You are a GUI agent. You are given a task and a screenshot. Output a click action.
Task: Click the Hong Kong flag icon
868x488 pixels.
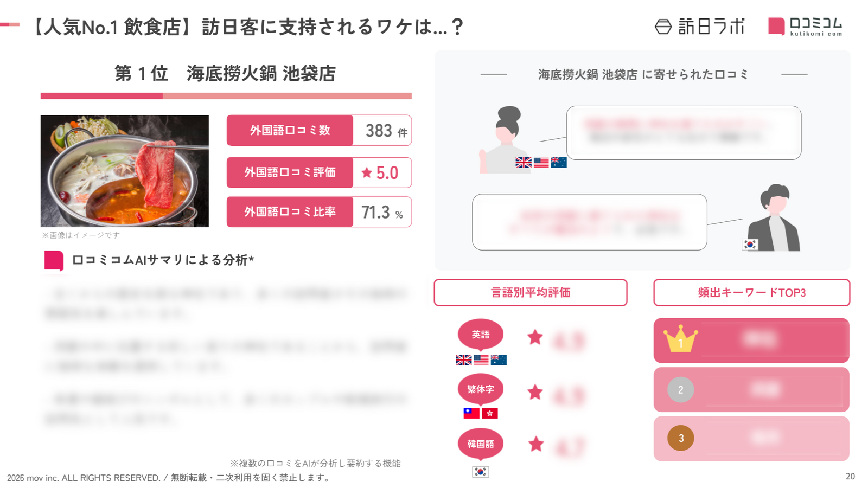(490, 413)
